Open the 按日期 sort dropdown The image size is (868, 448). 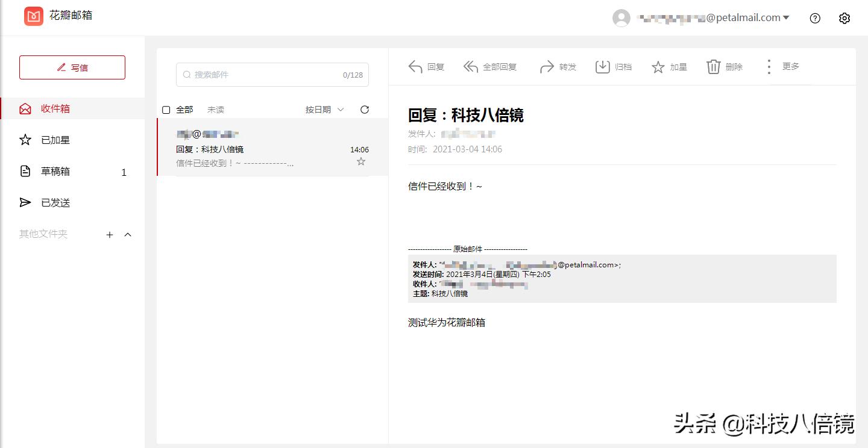tap(324, 110)
